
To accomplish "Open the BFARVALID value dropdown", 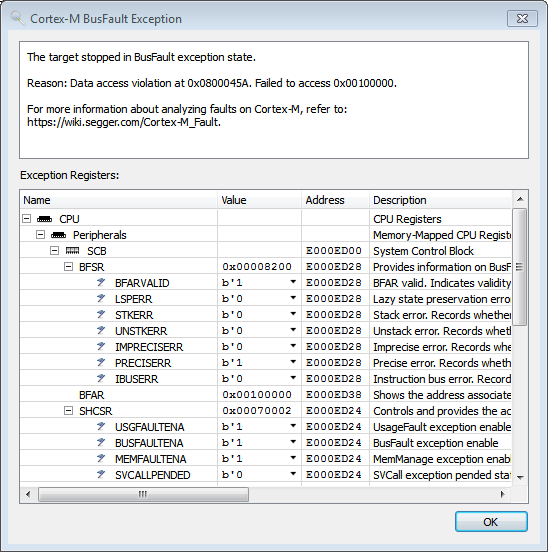I will click(293, 282).
